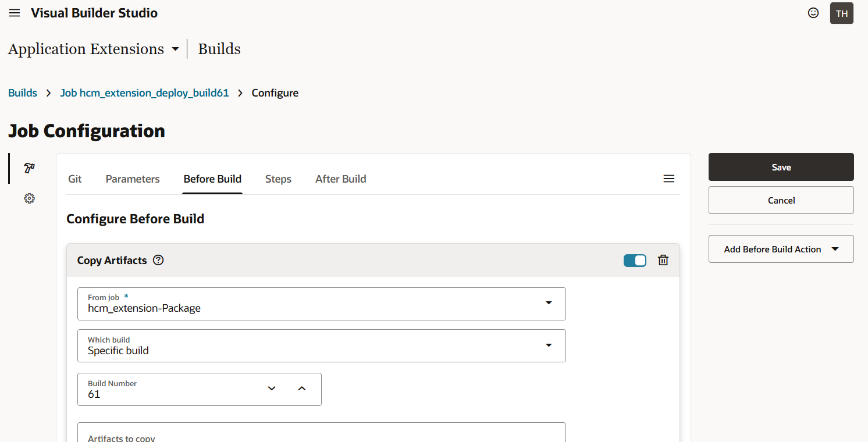Go to the After Build tab
Viewport: 868px width, 442px height.
coord(340,179)
